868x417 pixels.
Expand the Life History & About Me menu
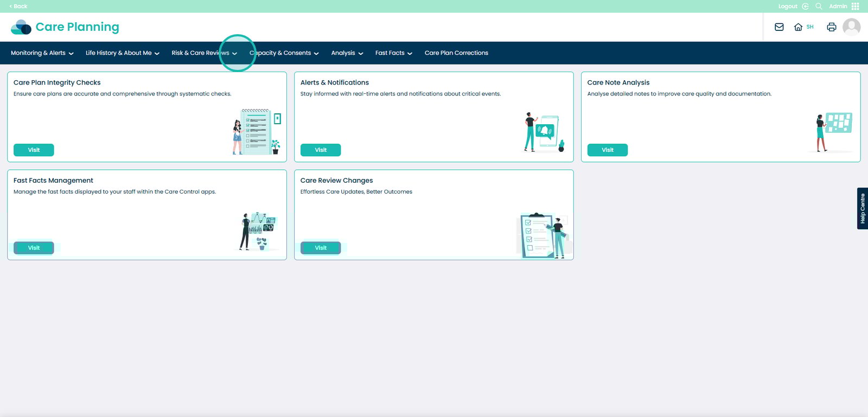point(122,53)
